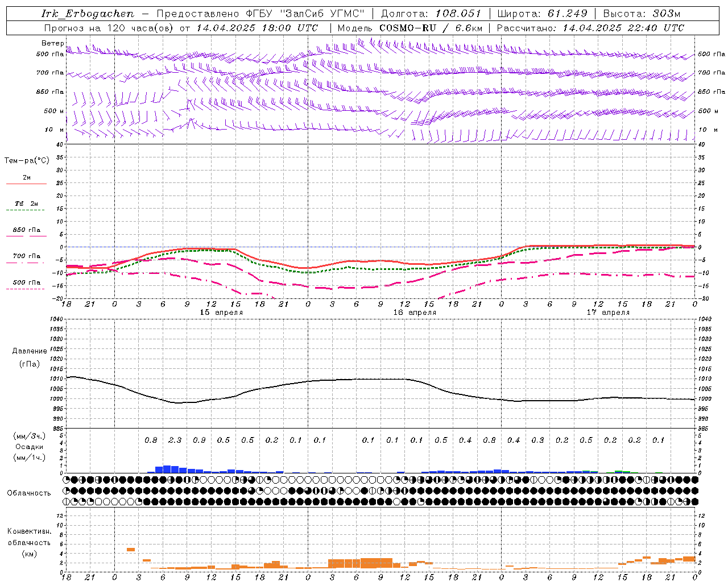The height and width of the screenshot is (582, 728).
Task: Click the (мм/1ч.) unit label
Action: pos(29,458)
